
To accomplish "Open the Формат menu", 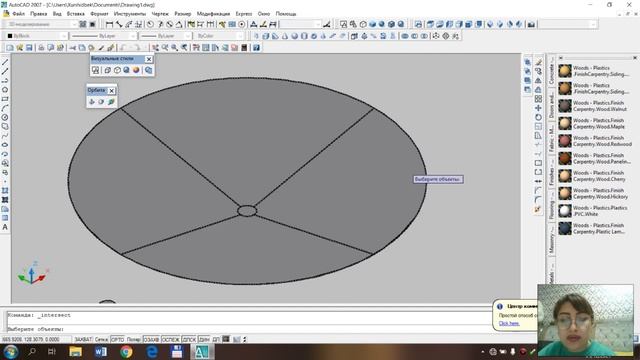I will click(x=99, y=14).
